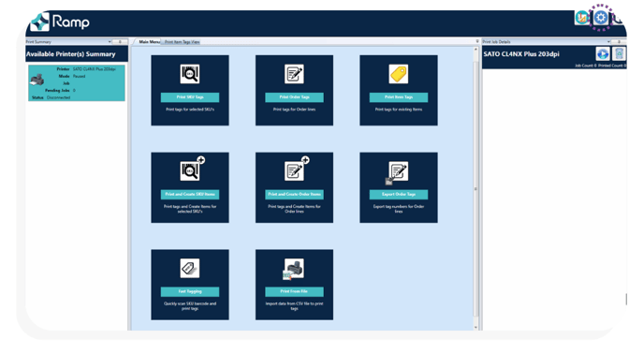
Task: Open the Print Summary panel dropdown arrow
Action: pos(110,41)
